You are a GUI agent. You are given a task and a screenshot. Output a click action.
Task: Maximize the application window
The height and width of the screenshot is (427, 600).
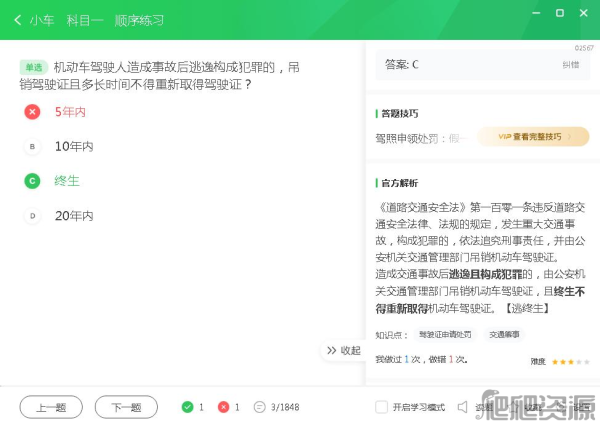click(560, 13)
